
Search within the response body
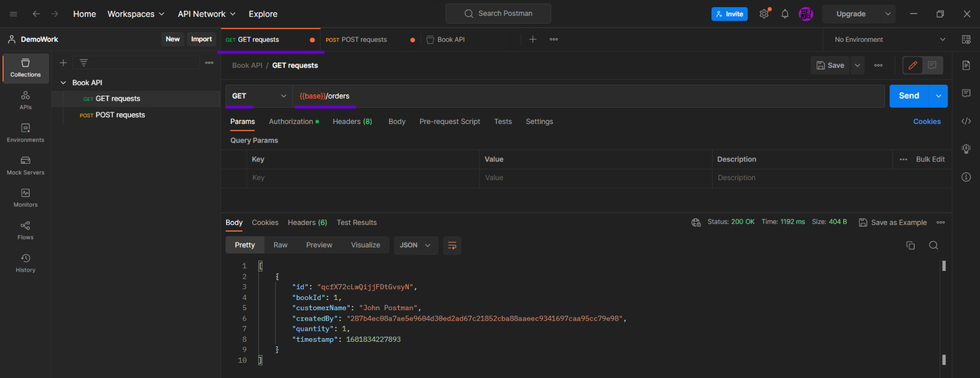[x=933, y=246]
